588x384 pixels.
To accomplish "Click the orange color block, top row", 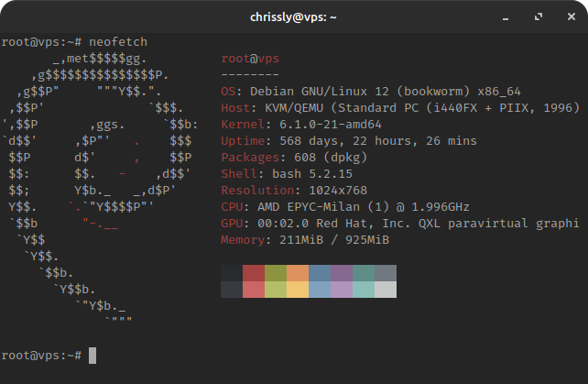I will 298,273.
